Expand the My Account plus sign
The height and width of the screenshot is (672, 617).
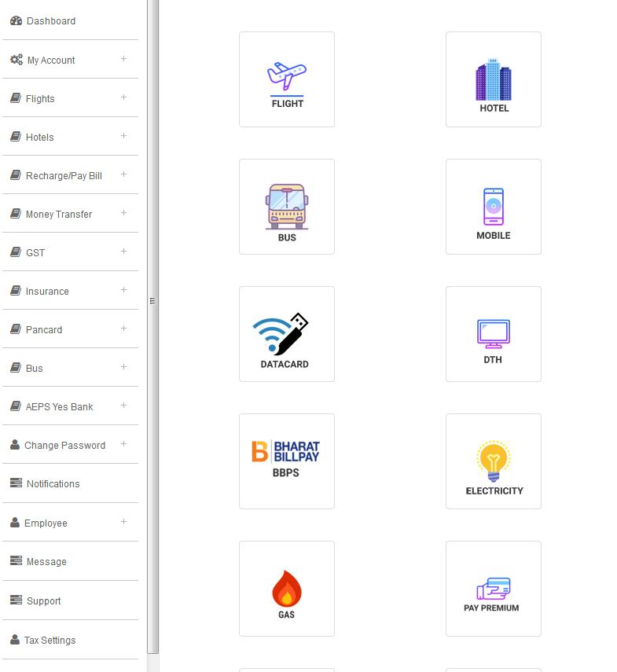[x=123, y=59]
